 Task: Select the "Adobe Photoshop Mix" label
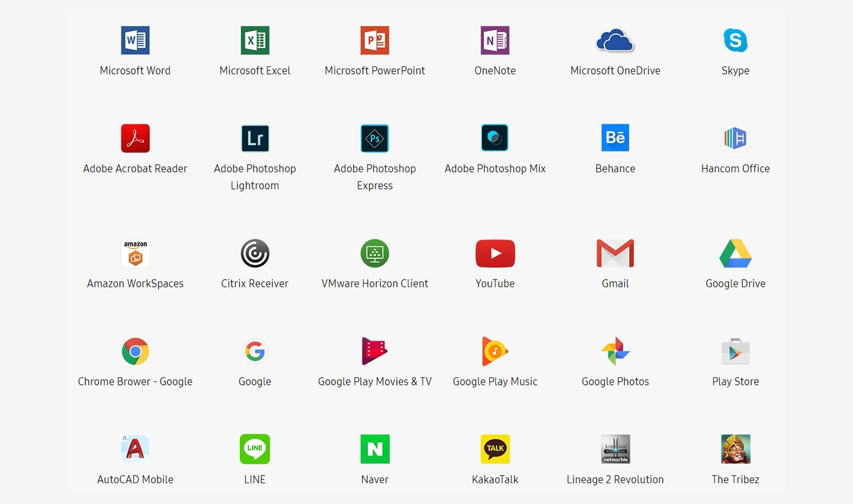(x=495, y=169)
